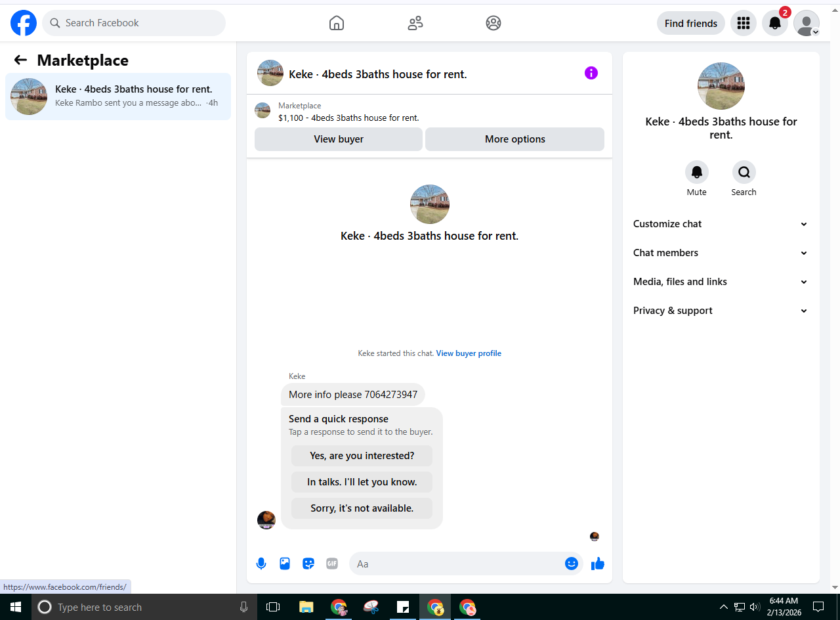The image size is (840, 620).
Task: Show hidden system tray icons
Action: 723,607
